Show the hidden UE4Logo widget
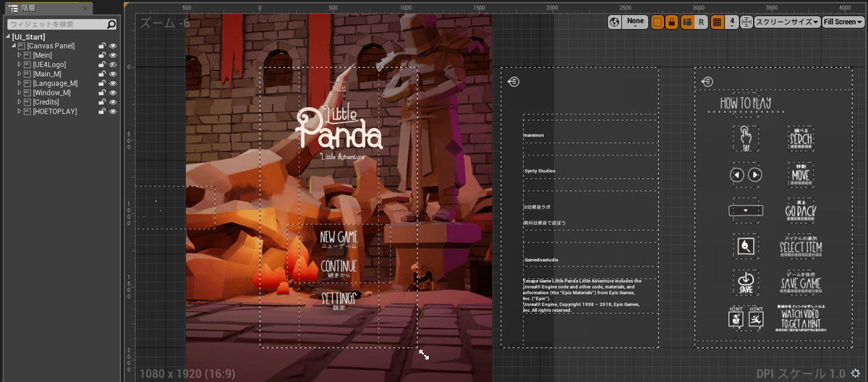The width and height of the screenshot is (868, 382). pos(113,64)
